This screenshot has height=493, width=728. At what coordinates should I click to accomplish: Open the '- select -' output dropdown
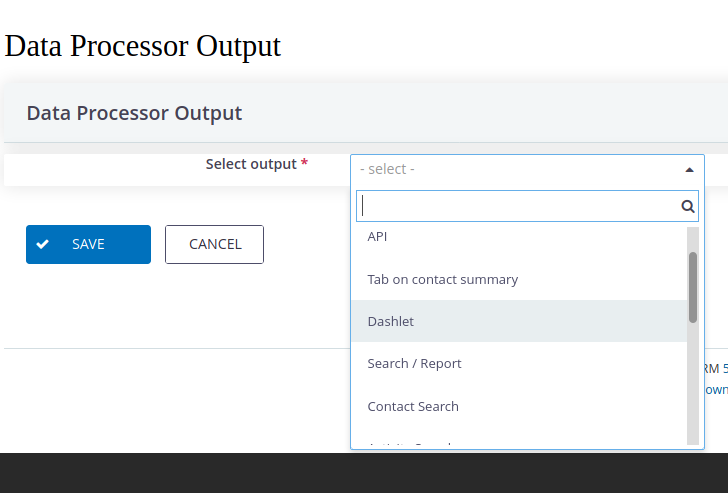tap(527, 169)
